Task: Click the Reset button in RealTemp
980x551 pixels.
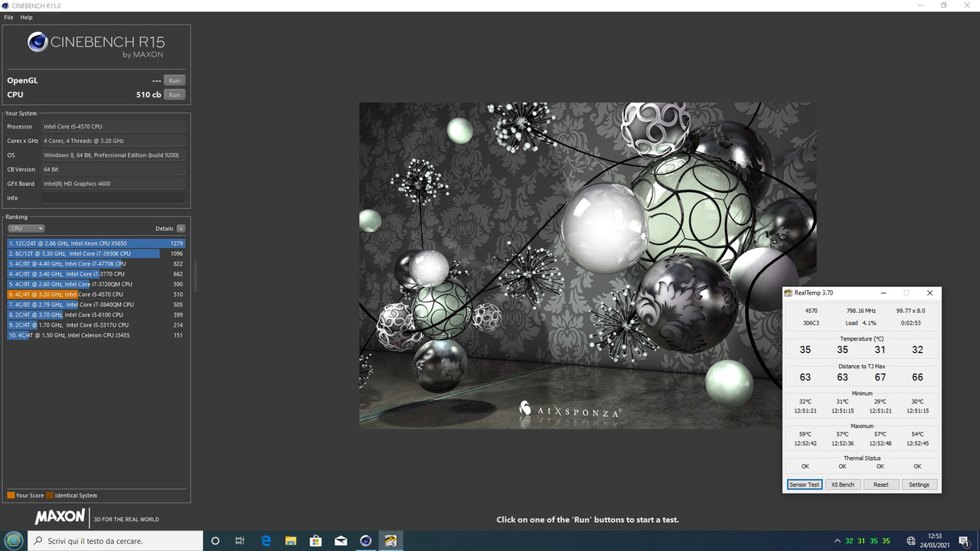Action: [x=880, y=484]
